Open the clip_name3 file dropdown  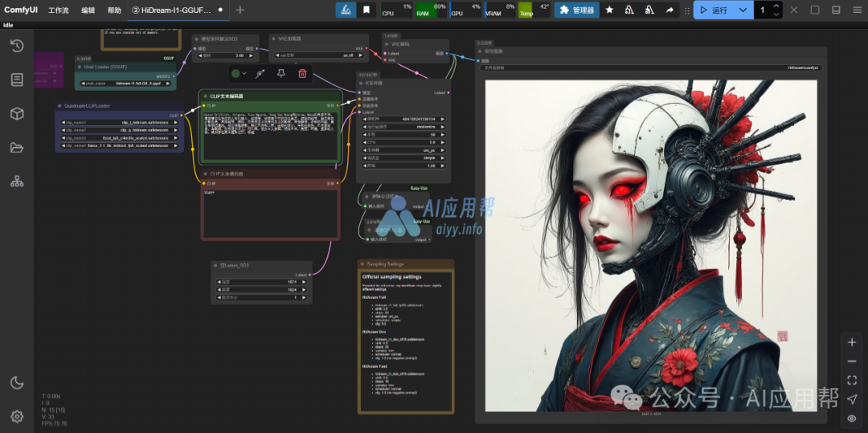(119, 138)
